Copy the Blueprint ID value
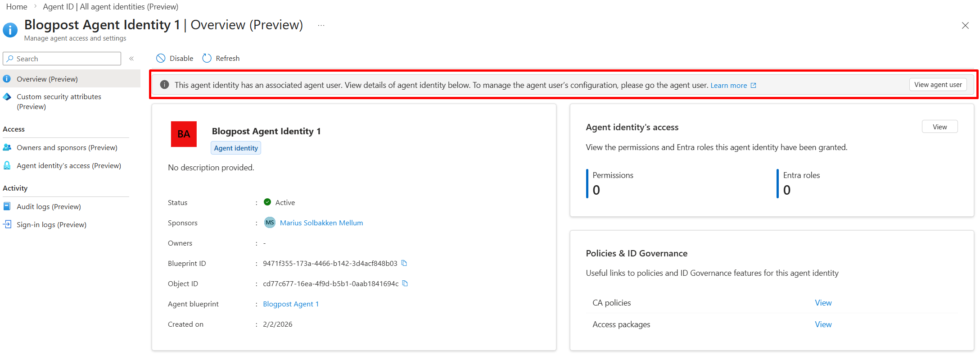Screen dimensions: 980x356 click(x=404, y=263)
